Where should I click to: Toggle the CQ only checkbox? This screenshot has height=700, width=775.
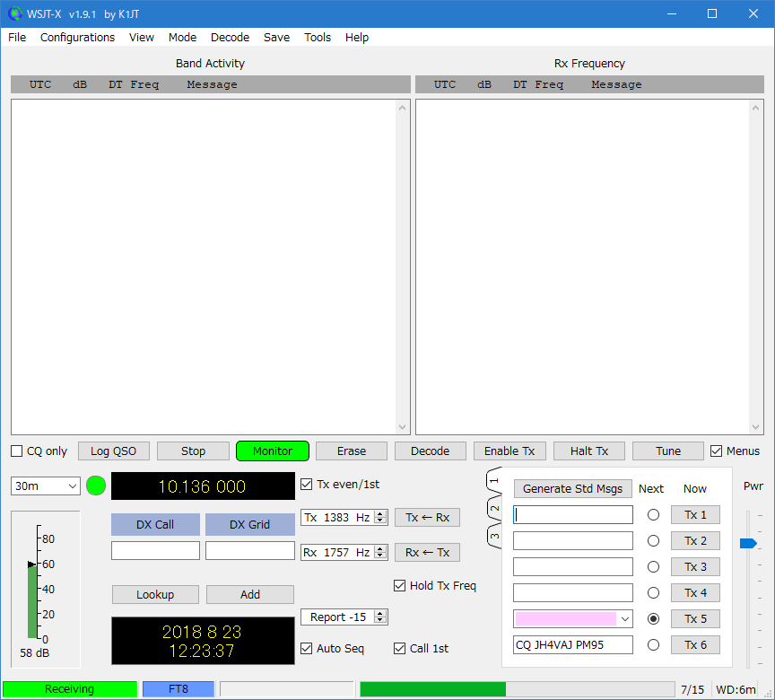(17, 451)
